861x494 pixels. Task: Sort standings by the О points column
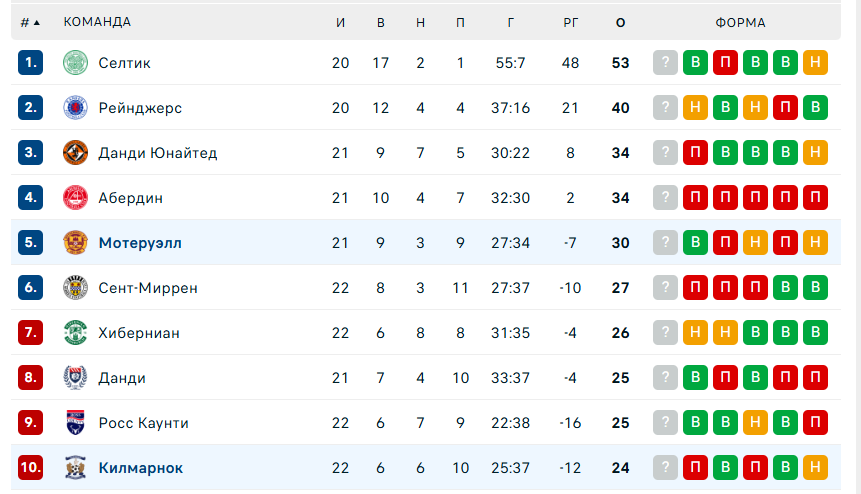point(620,22)
